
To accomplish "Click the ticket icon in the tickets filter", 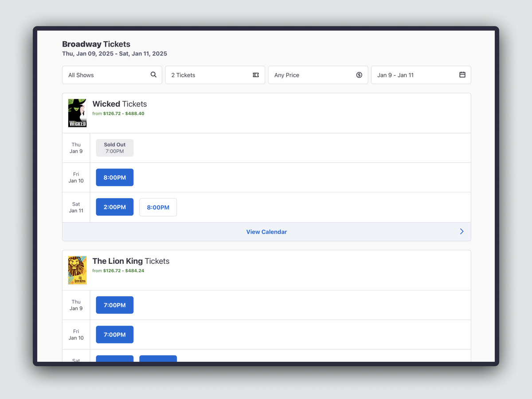I will pos(256,75).
